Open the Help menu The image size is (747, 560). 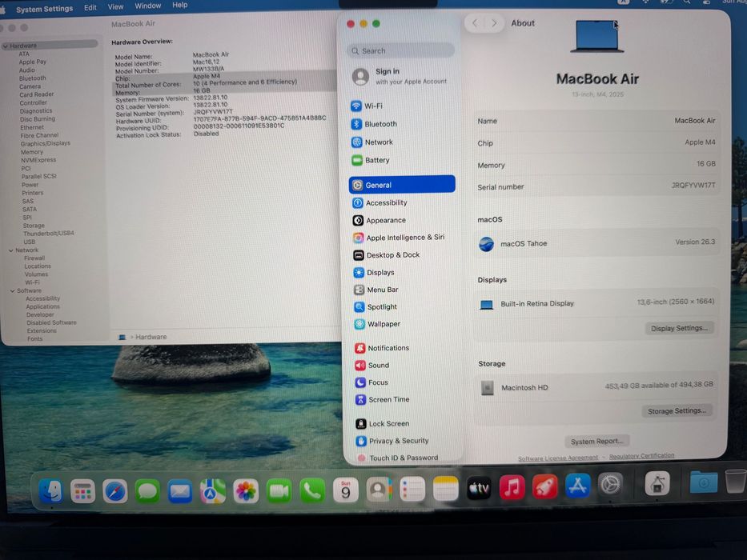click(179, 5)
